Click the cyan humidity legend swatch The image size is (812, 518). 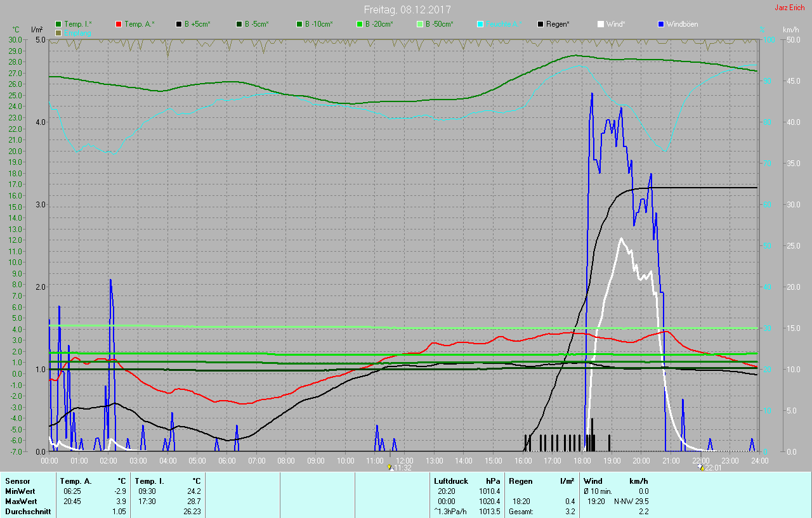480,24
